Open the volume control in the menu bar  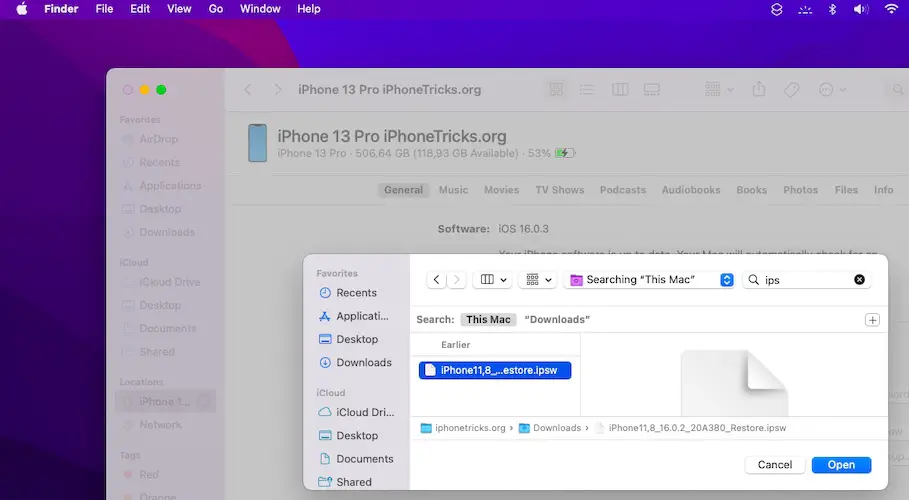pos(860,9)
